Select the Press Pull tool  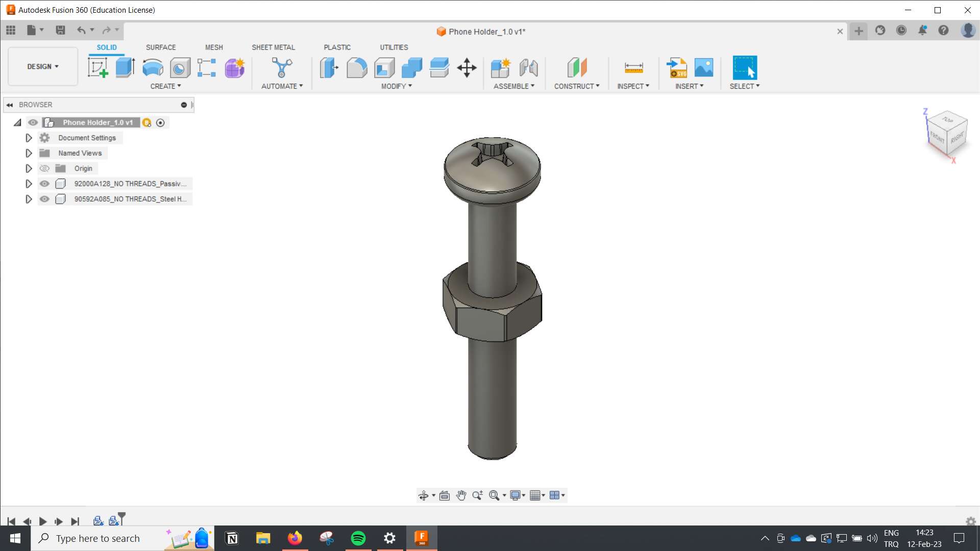[x=329, y=67]
